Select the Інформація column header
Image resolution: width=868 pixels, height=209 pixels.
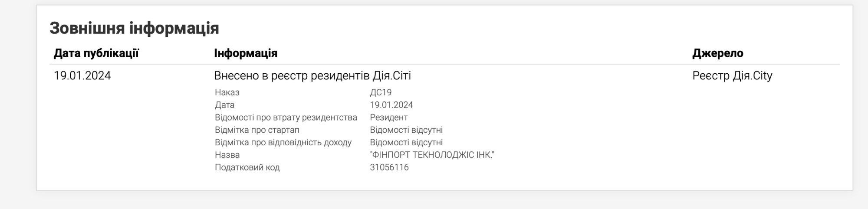246,53
